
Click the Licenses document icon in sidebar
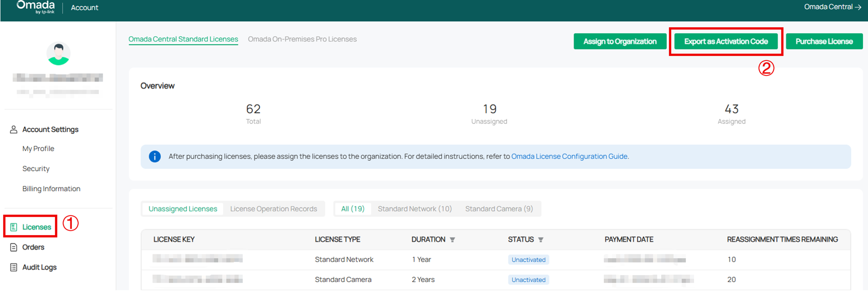[x=13, y=227]
